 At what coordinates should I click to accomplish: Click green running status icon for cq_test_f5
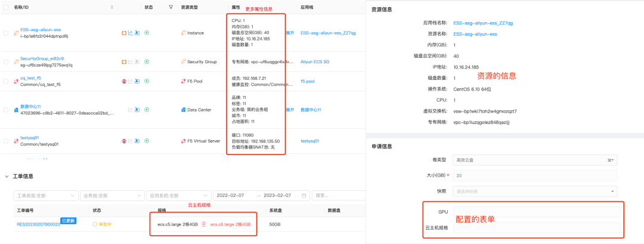[x=147, y=81]
